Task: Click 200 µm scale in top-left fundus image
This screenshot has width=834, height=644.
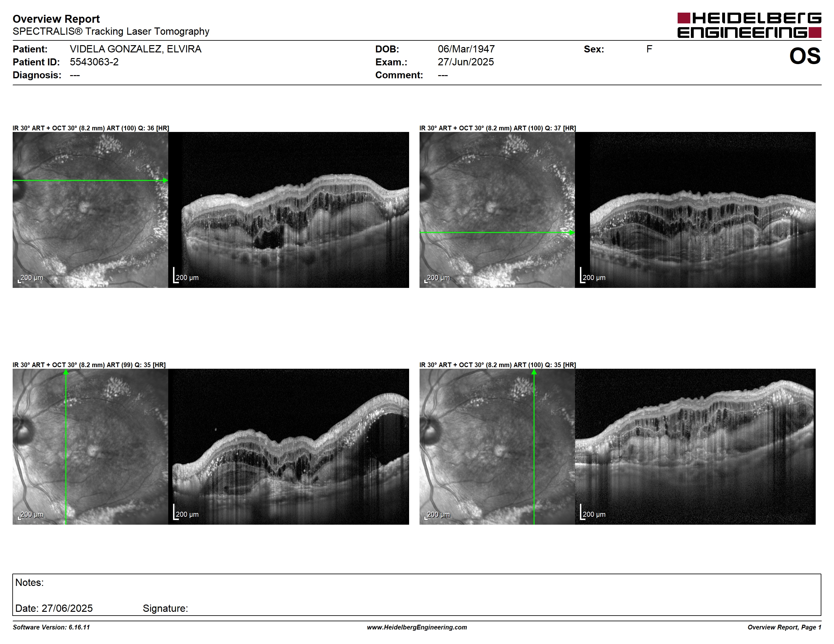Action: tap(31, 278)
